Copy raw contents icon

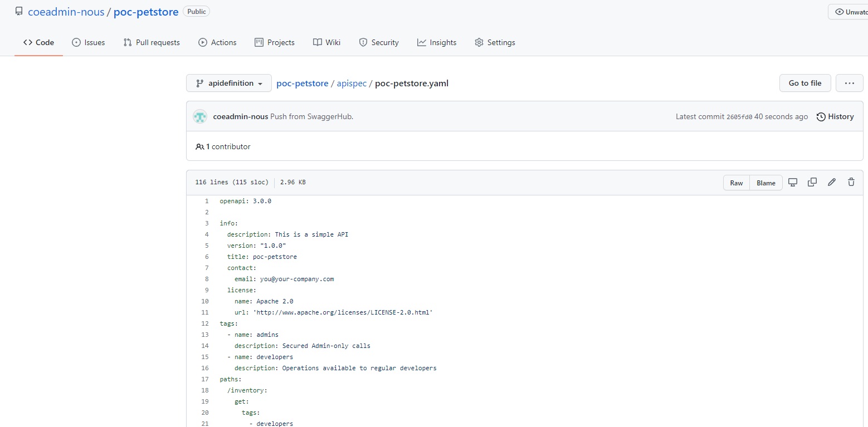tap(812, 182)
